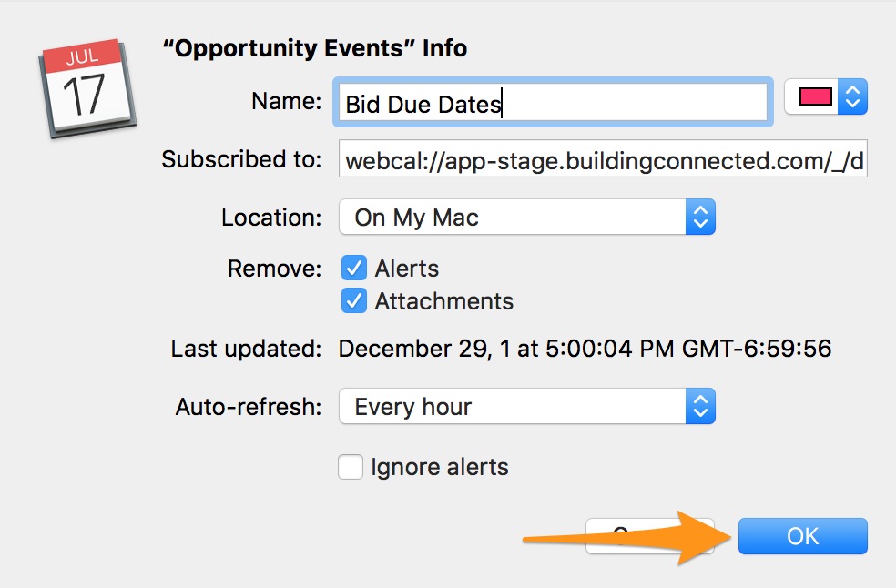This screenshot has width=896, height=588.
Task: Confirm with the OK button
Action: 802,537
